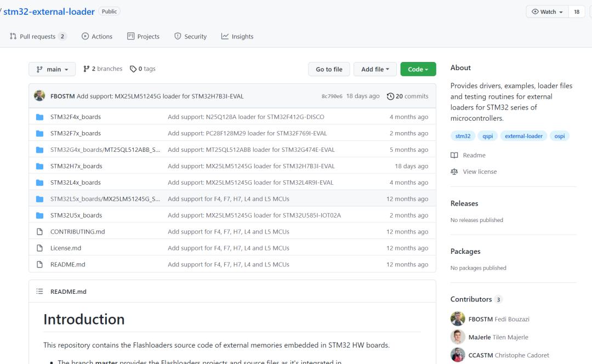
Task: Open the Pull requests tab
Action: (x=38, y=36)
